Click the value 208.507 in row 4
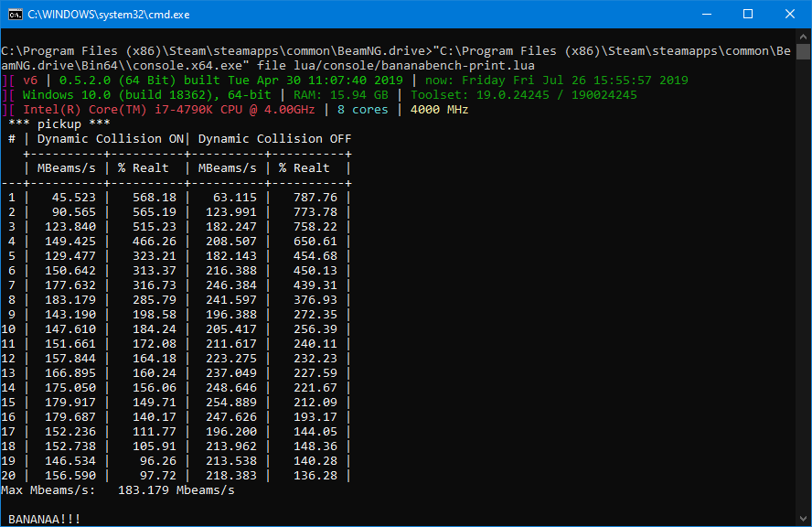This screenshot has height=527, width=812. click(231, 242)
